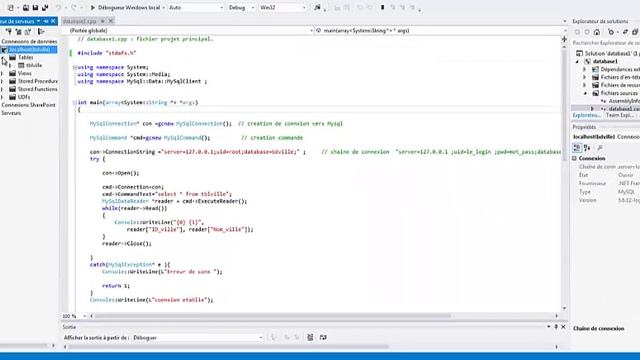This screenshot has height=360, width=640.
Task: Click the undo arrow icon
Action: (58, 7)
